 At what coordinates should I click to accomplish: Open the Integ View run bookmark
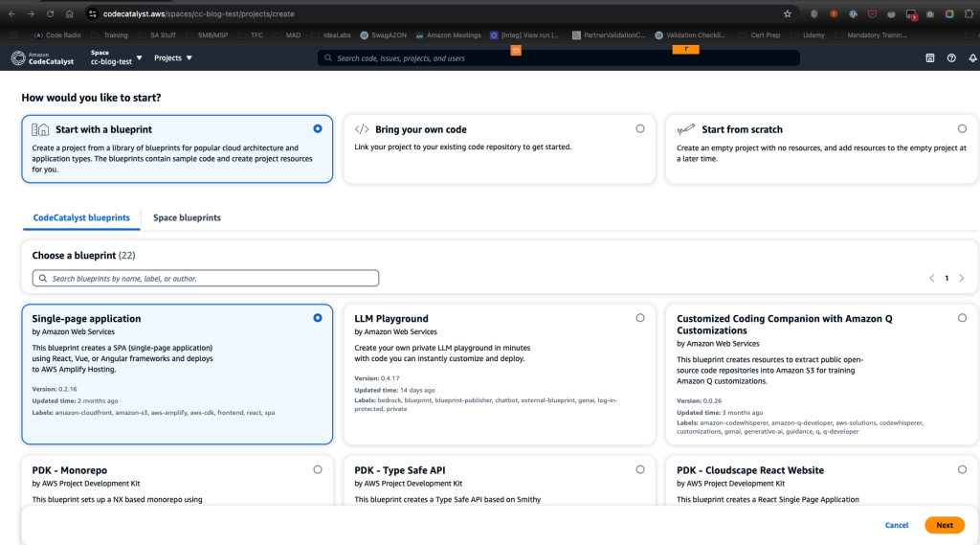click(524, 35)
